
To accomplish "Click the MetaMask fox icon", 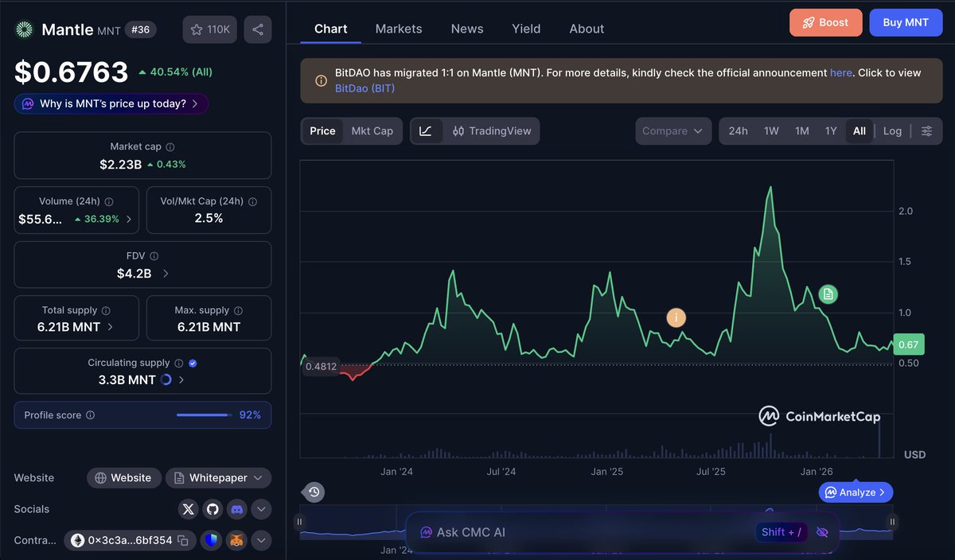I will click(236, 541).
